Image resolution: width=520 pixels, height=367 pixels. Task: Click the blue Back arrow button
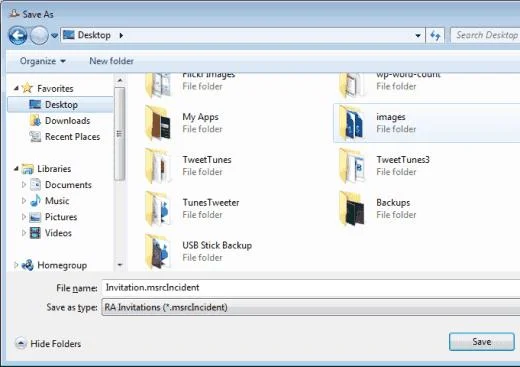pyautogui.click(x=18, y=35)
